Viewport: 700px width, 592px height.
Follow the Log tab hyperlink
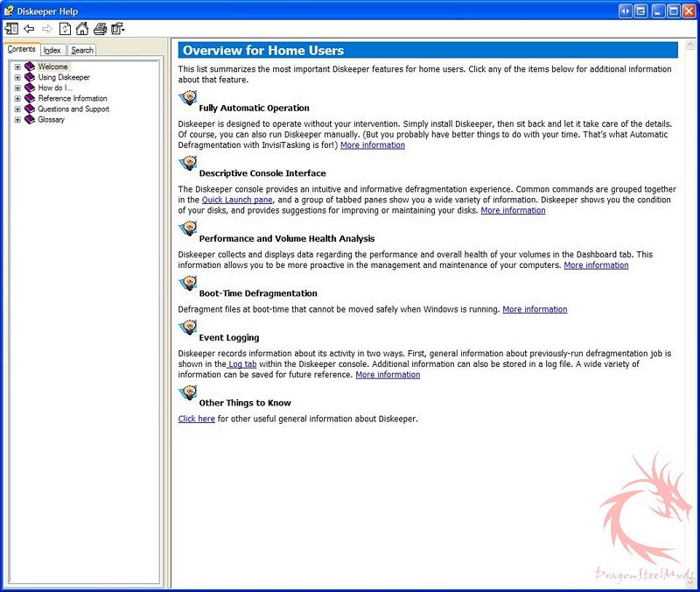tap(241, 363)
